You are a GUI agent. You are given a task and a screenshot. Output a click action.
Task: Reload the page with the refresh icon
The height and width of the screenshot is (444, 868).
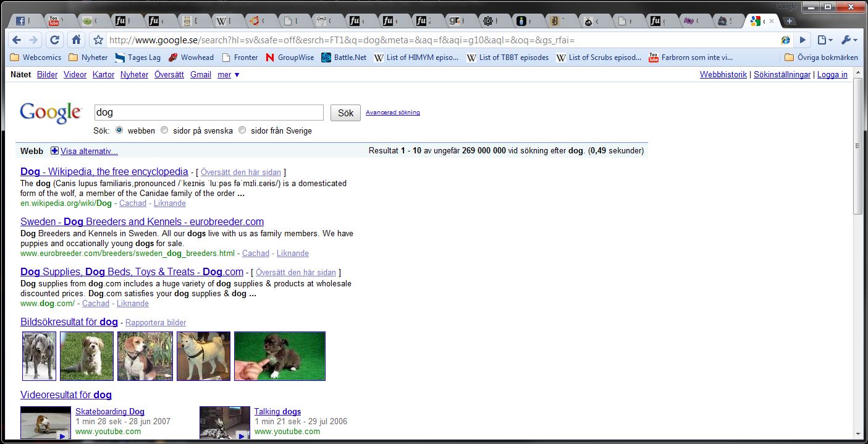(54, 40)
